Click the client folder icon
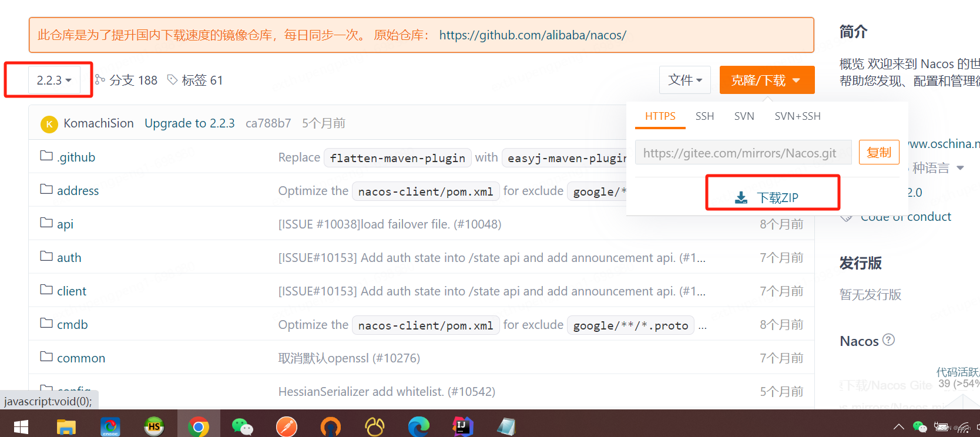 coord(46,290)
